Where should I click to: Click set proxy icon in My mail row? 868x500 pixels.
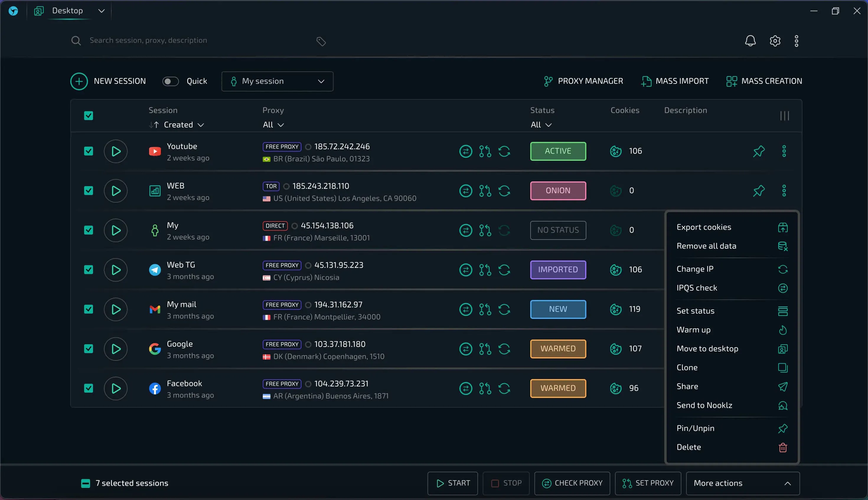point(485,309)
